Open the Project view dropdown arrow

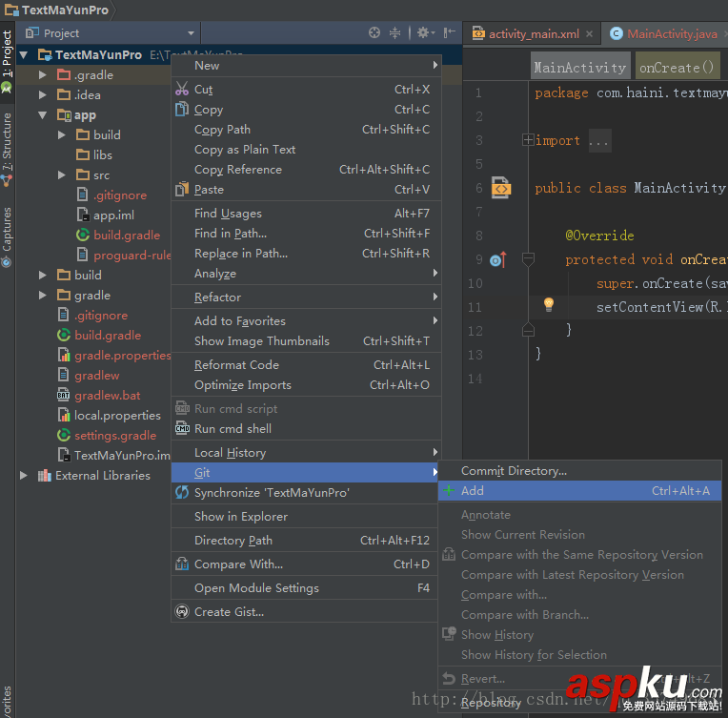191,33
